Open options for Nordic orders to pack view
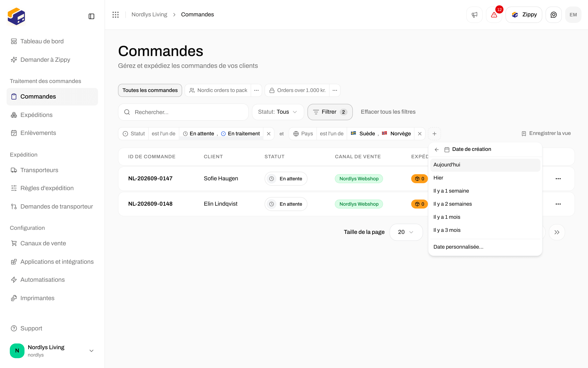 pyautogui.click(x=256, y=90)
